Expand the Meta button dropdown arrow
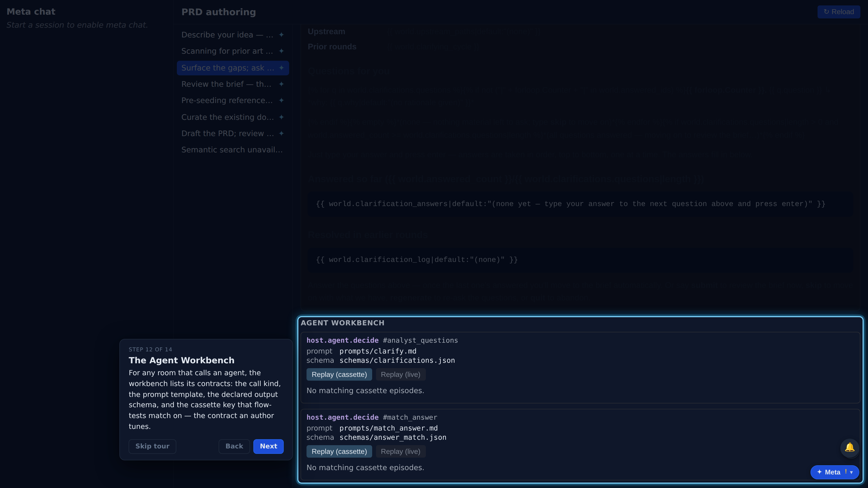The width and height of the screenshot is (868, 488). coord(851,472)
